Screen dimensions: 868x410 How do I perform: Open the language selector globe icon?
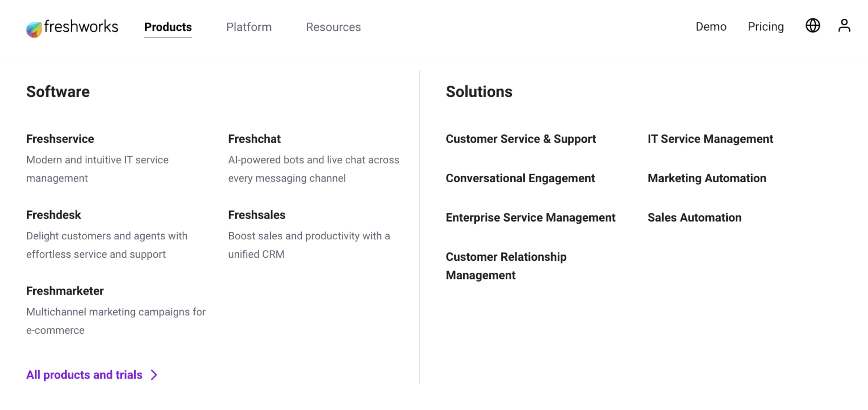pos(813,26)
